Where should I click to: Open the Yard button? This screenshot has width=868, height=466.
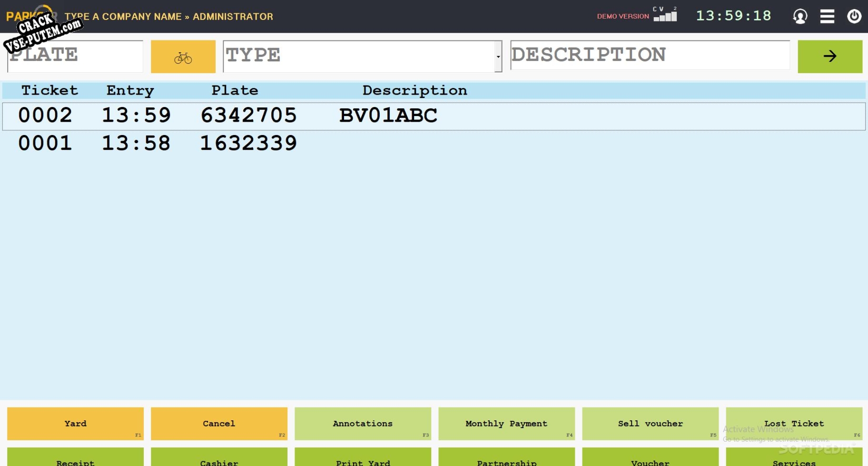(x=75, y=423)
